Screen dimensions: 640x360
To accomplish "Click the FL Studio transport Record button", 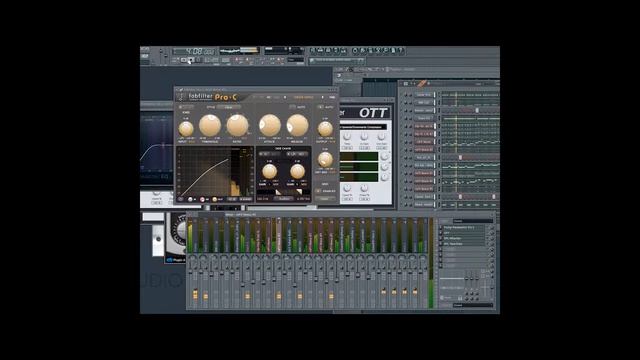I will pos(198,60).
